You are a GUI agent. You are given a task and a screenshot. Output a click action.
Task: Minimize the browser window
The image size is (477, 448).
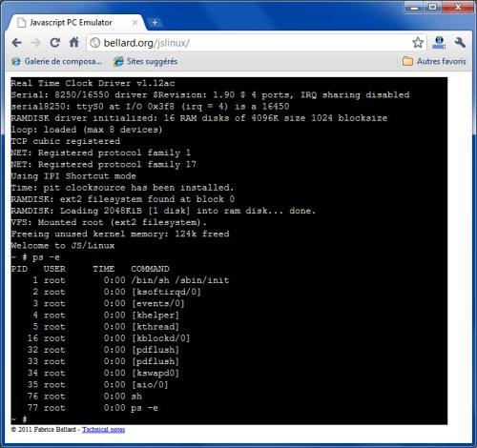pos(414,7)
